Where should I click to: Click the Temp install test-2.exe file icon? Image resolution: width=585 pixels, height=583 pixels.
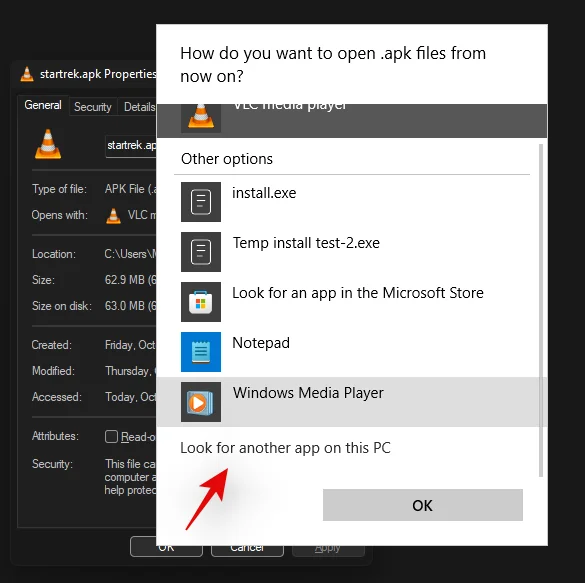pos(201,252)
